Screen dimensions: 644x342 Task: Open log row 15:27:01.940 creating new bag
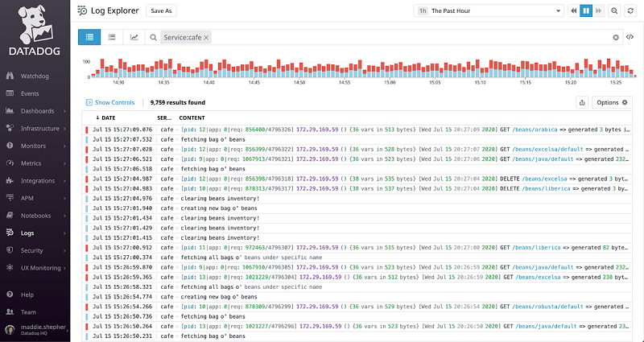(357, 208)
